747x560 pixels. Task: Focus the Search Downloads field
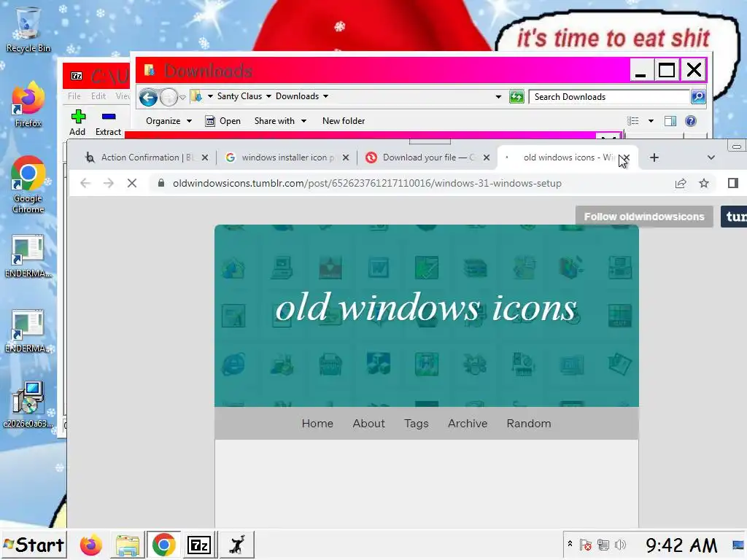[610, 97]
